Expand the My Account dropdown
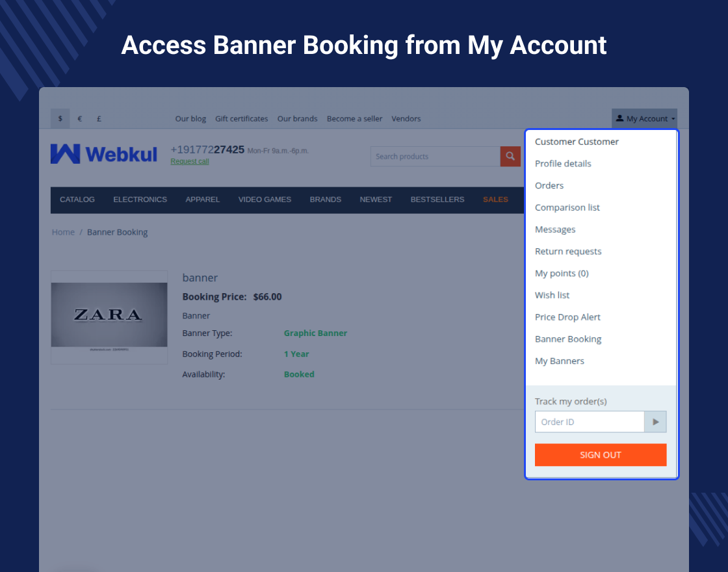Image resolution: width=728 pixels, height=572 pixels. tap(644, 119)
